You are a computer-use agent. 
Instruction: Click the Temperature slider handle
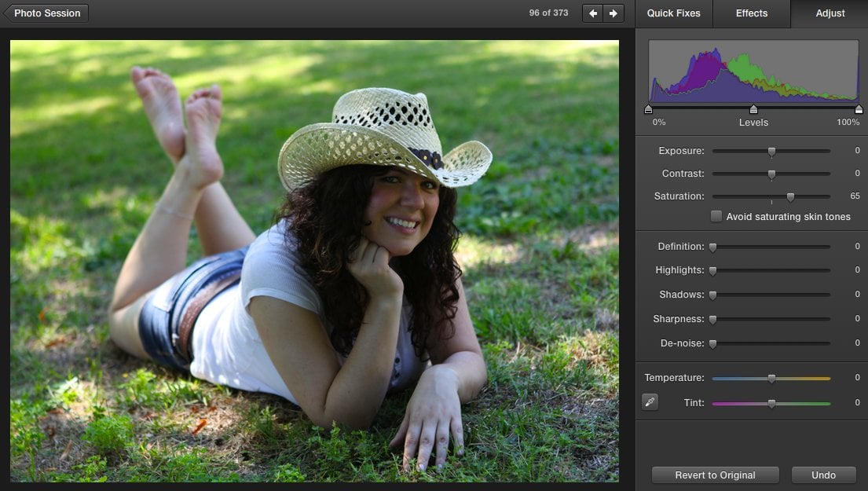point(771,379)
